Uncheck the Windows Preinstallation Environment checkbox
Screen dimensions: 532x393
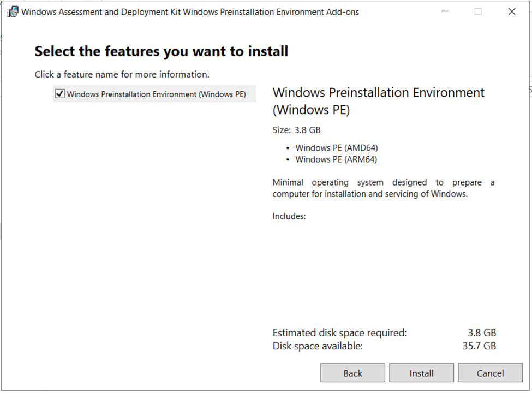tap(60, 94)
